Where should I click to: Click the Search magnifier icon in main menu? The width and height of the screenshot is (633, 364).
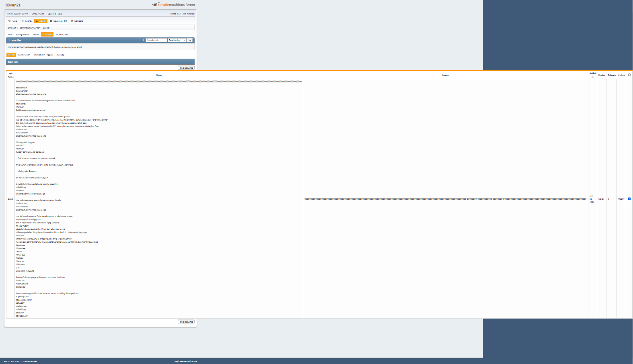(x=23, y=21)
